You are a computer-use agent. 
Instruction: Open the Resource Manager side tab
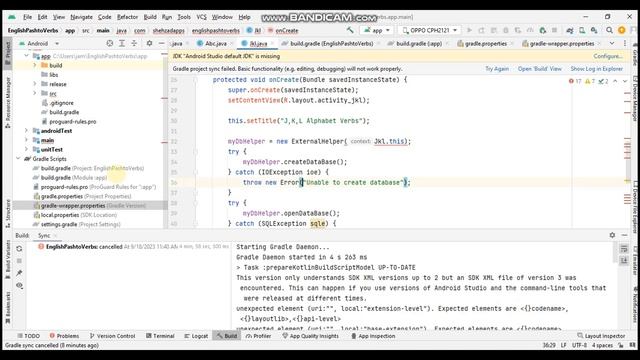pos(7,104)
